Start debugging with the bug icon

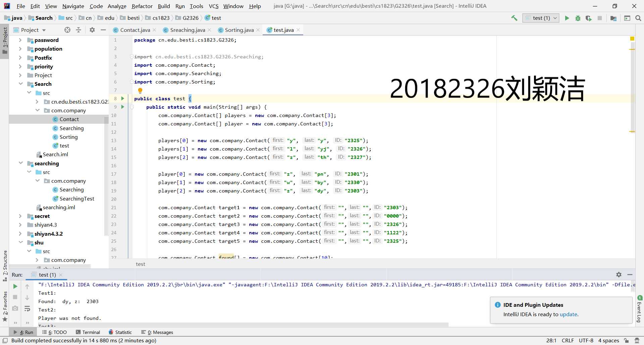[x=578, y=18]
